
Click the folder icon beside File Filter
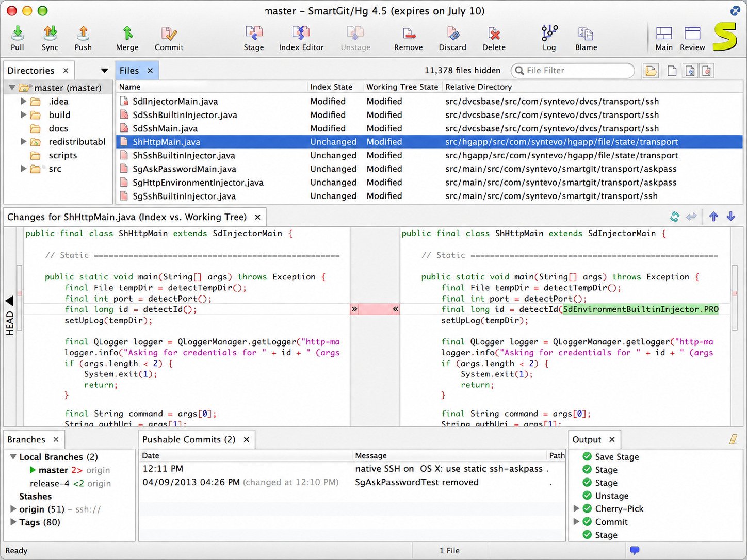click(x=652, y=71)
